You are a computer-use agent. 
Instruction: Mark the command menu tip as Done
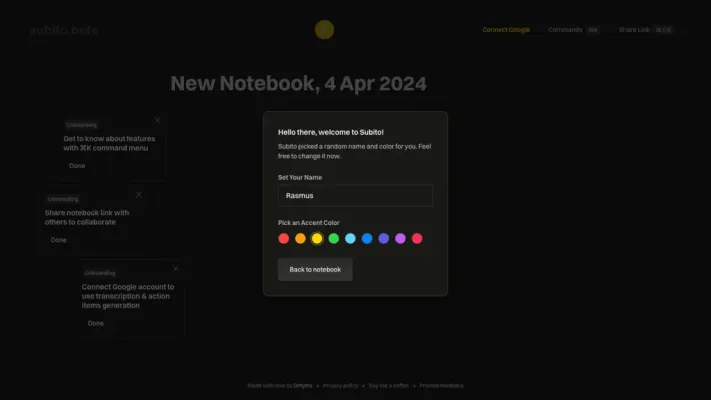pyautogui.click(x=77, y=165)
